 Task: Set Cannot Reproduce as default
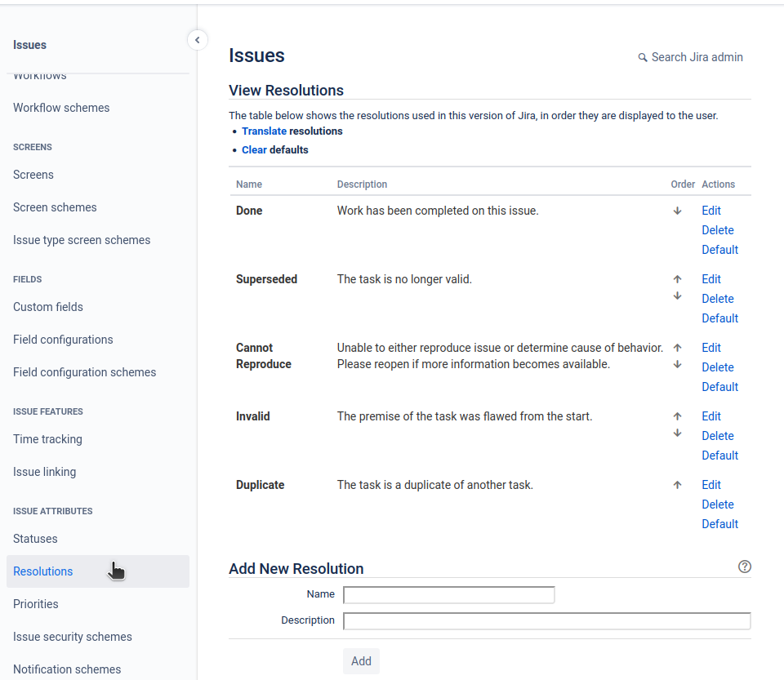tap(719, 387)
